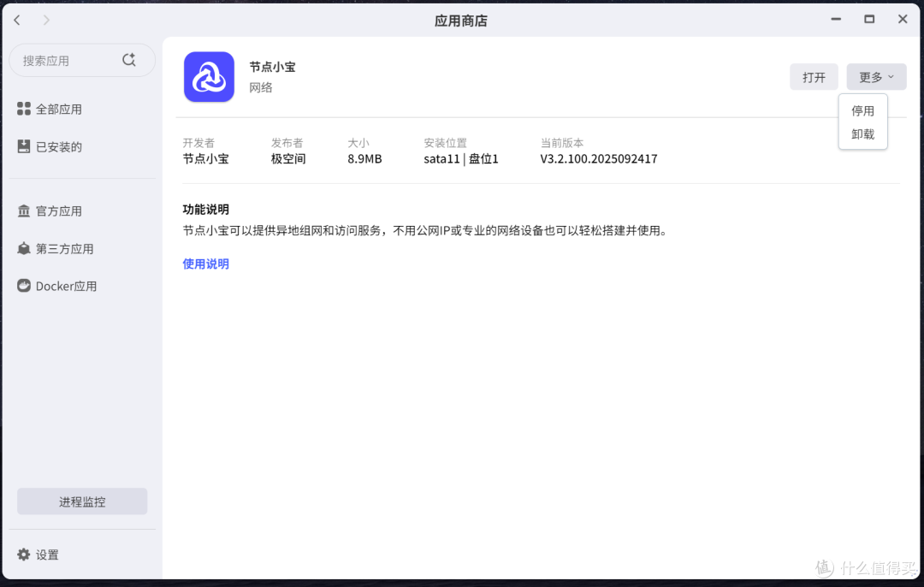Go forward with the right arrow icon
Image resolution: width=924 pixels, height=587 pixels.
[x=46, y=20]
